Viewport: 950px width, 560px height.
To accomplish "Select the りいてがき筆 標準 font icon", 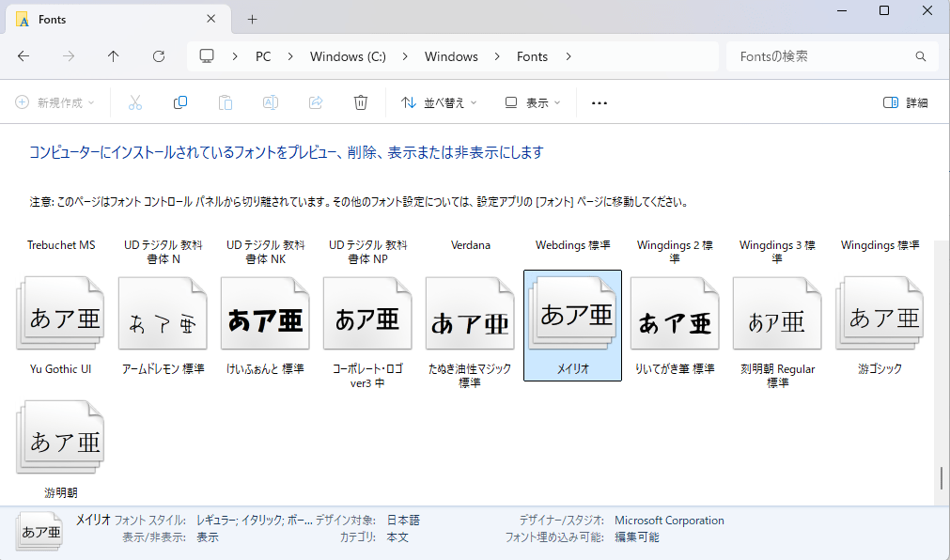I will point(675,313).
